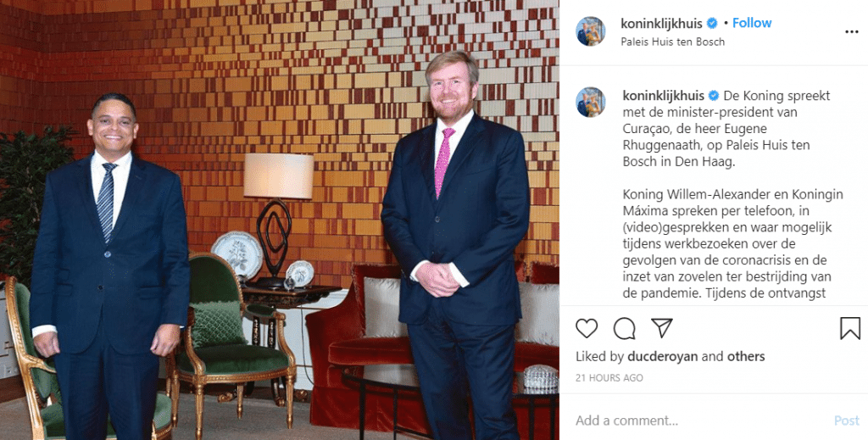This screenshot has height=440, width=868.
Task: Click the koninklijkhuis header profile avatar
Action: pos(590,31)
